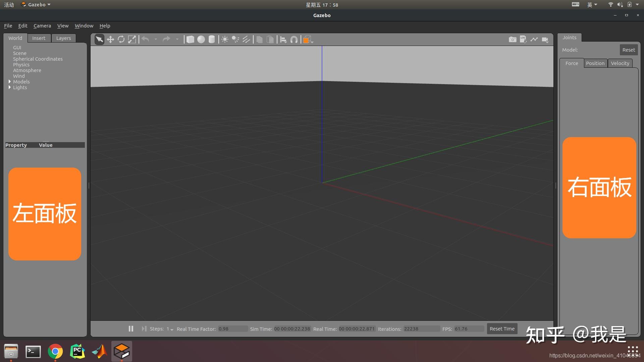Insert a box shape
The width and height of the screenshot is (644, 362).
pyautogui.click(x=190, y=40)
